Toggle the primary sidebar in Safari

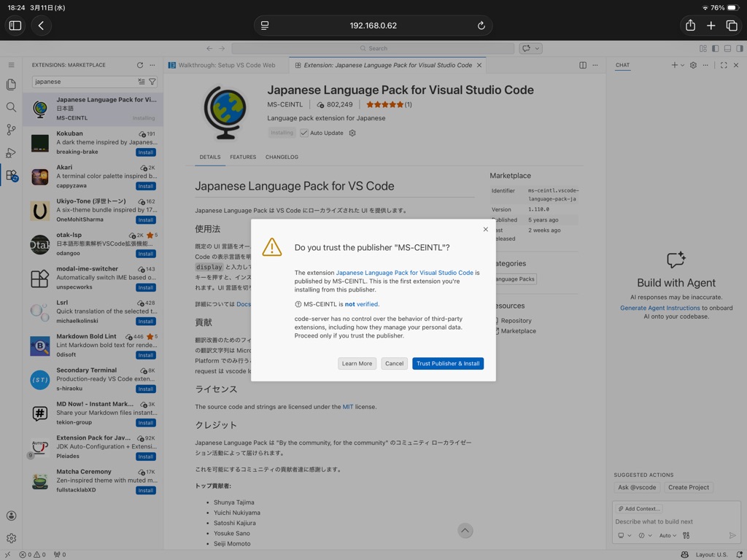[15, 26]
